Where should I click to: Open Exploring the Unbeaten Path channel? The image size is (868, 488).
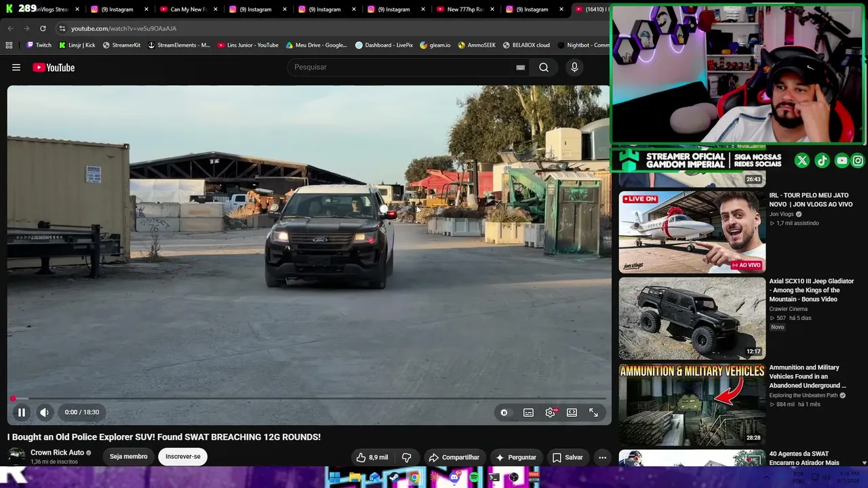(x=803, y=395)
